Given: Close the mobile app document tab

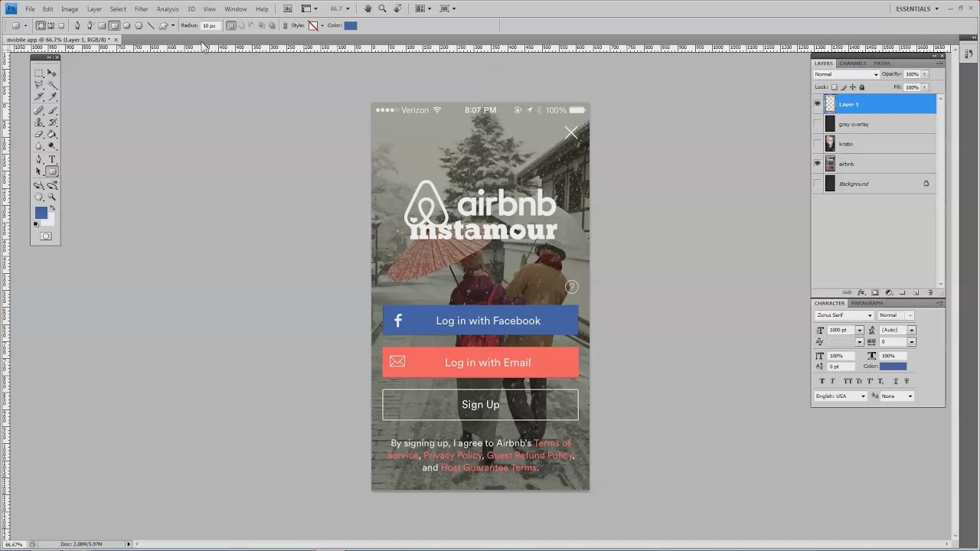Looking at the screenshot, I should [116, 39].
